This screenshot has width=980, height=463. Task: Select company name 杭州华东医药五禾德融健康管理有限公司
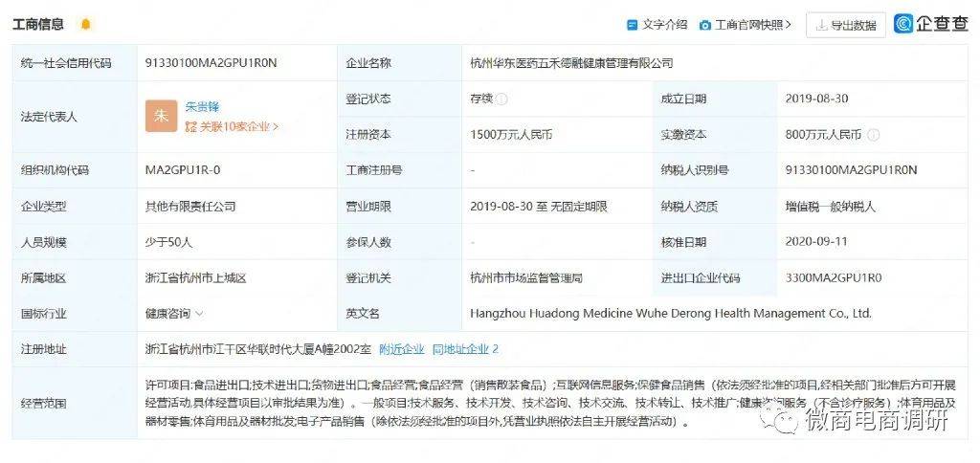tap(572, 62)
